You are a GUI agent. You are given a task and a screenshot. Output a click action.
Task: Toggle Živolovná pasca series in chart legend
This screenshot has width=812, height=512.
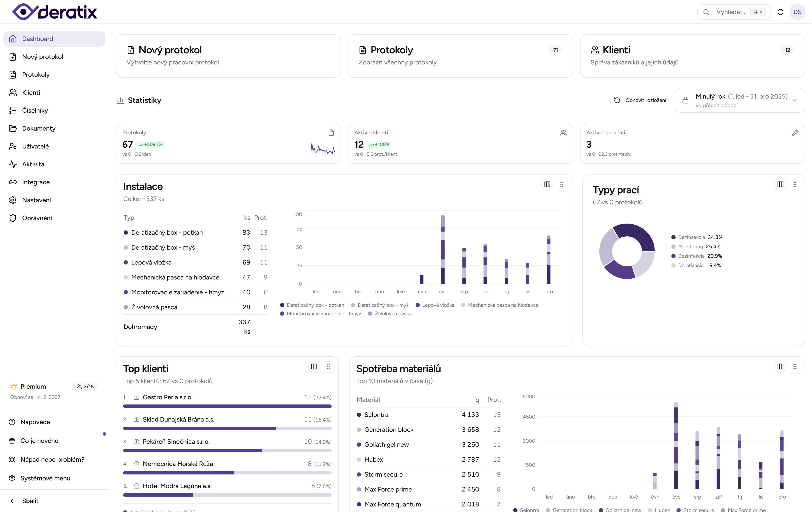click(x=390, y=314)
